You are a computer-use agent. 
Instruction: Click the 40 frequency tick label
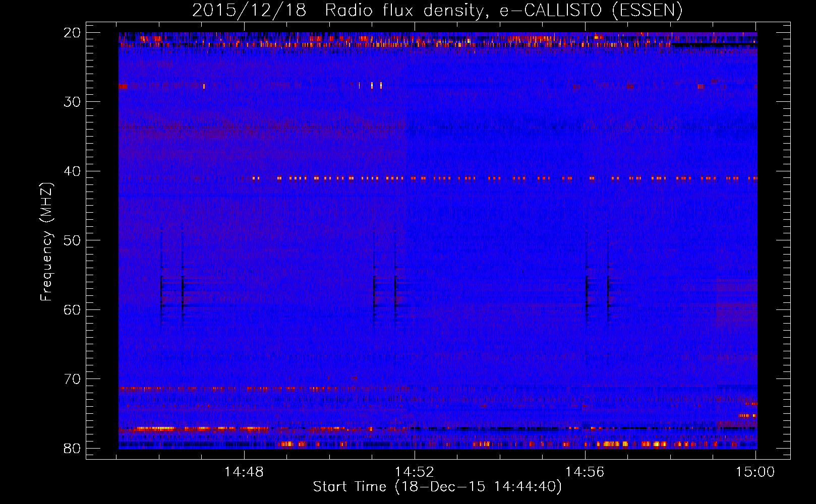click(73, 171)
